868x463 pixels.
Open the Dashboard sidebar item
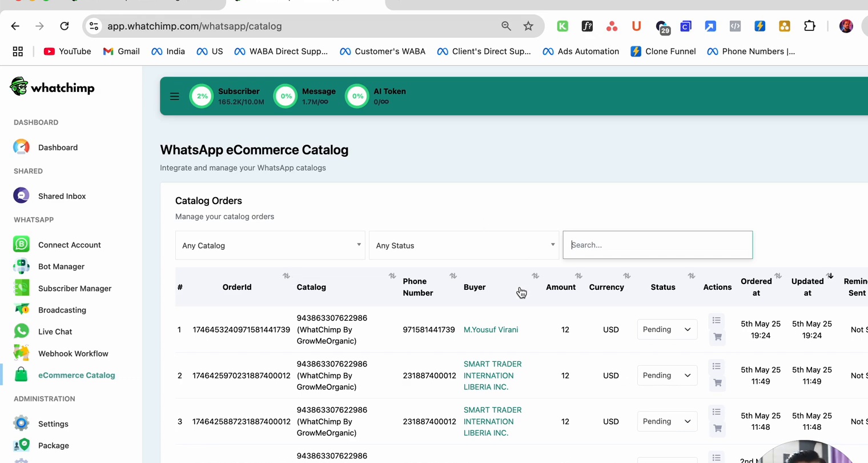[x=46, y=147]
